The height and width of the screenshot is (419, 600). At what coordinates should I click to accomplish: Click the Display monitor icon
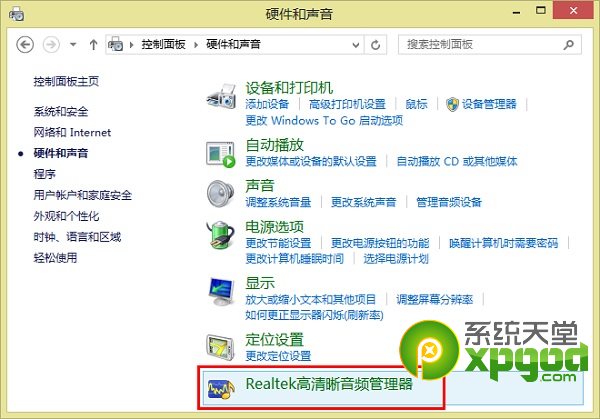click(220, 291)
